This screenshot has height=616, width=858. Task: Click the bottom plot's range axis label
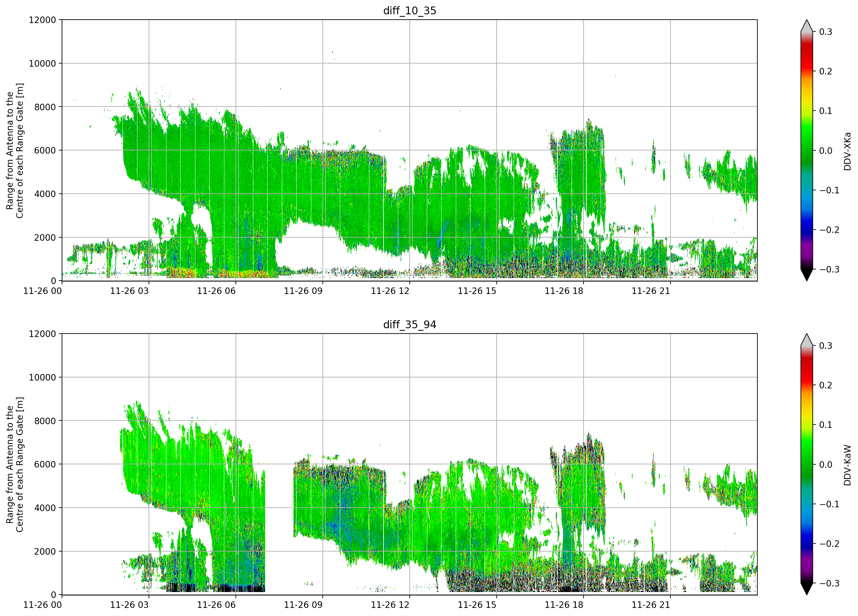click(15, 464)
